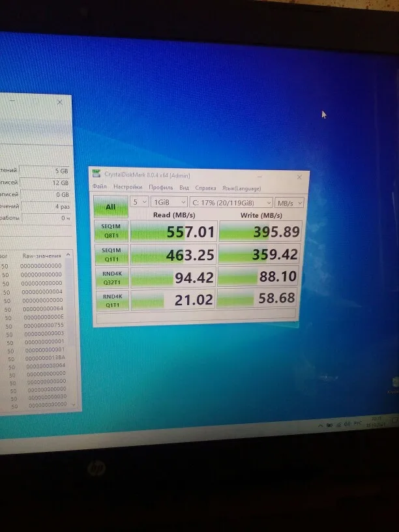
Task: Select the raw value 00000000000E row
Action: [x=44, y=317]
